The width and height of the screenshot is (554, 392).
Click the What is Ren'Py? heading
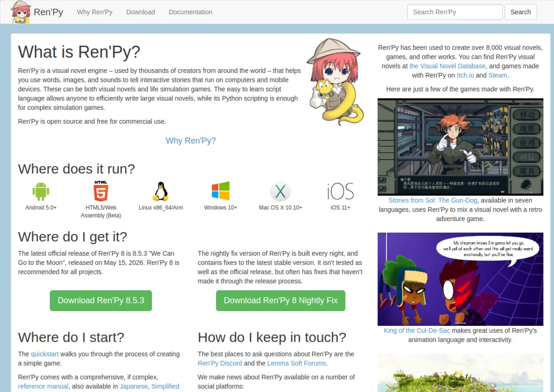(79, 52)
